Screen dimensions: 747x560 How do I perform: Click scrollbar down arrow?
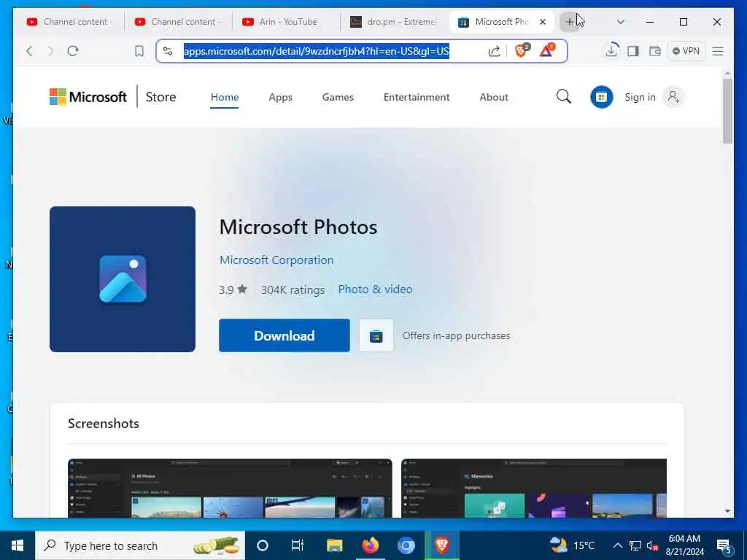pyautogui.click(x=727, y=511)
